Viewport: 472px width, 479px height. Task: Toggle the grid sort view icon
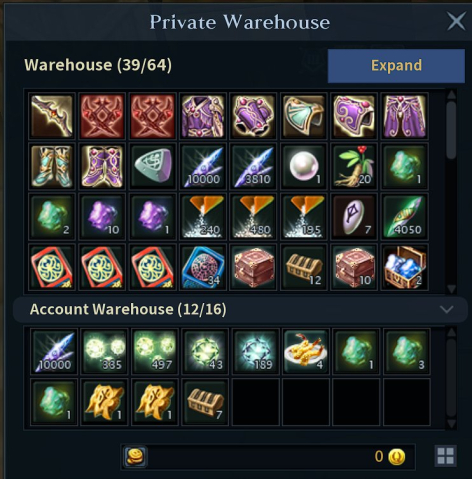446,456
